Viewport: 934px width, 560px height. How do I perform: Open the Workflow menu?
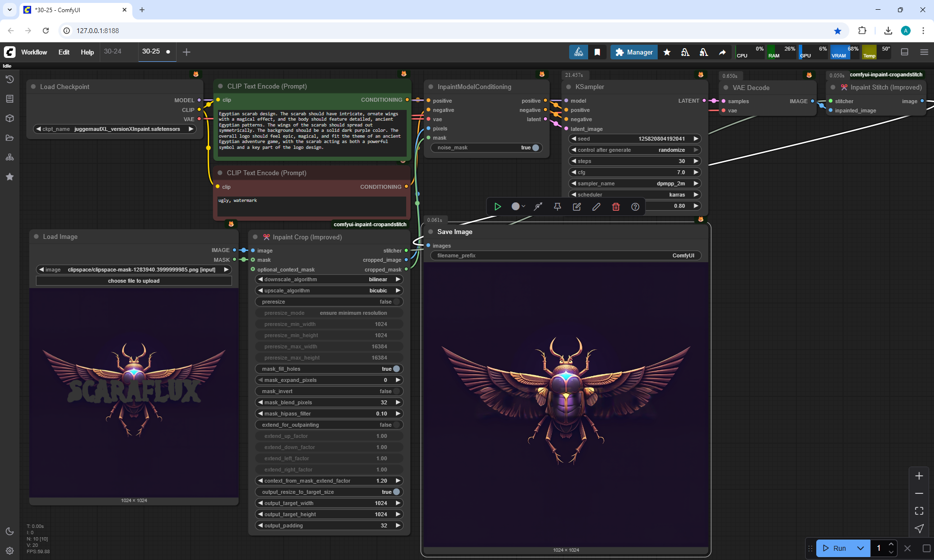pyautogui.click(x=34, y=52)
